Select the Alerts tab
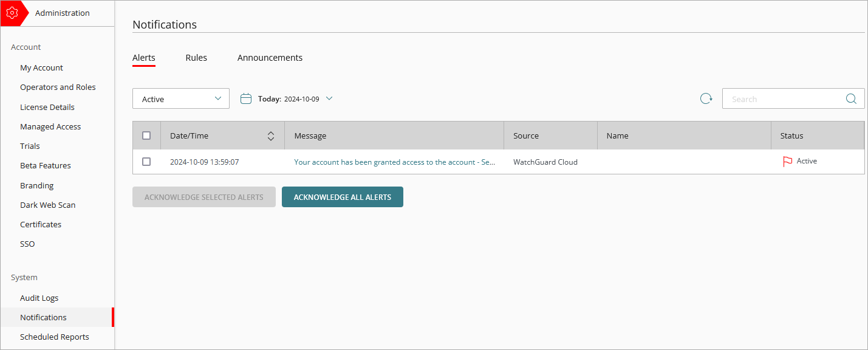Viewport: 868px width, 350px height. (x=143, y=57)
